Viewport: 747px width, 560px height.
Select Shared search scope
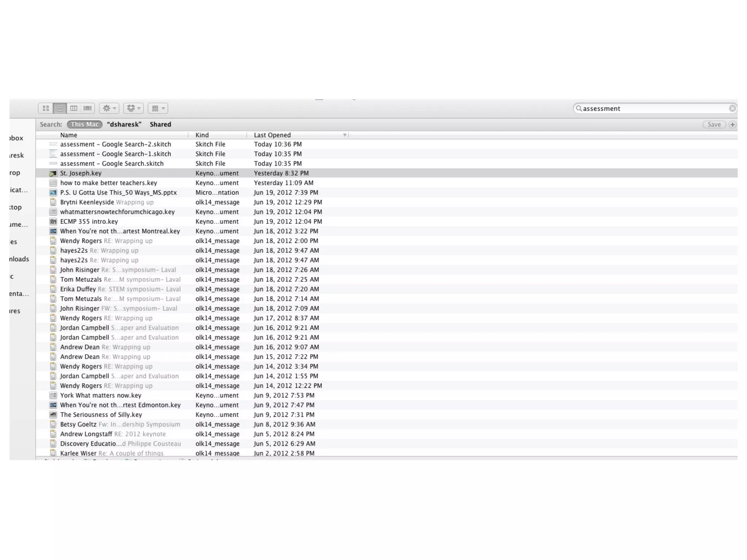tap(160, 124)
